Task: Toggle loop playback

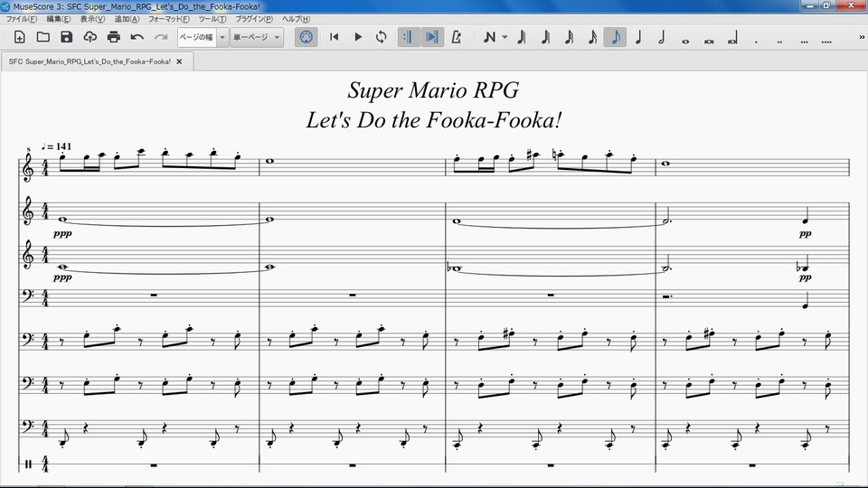Action: 381,37
